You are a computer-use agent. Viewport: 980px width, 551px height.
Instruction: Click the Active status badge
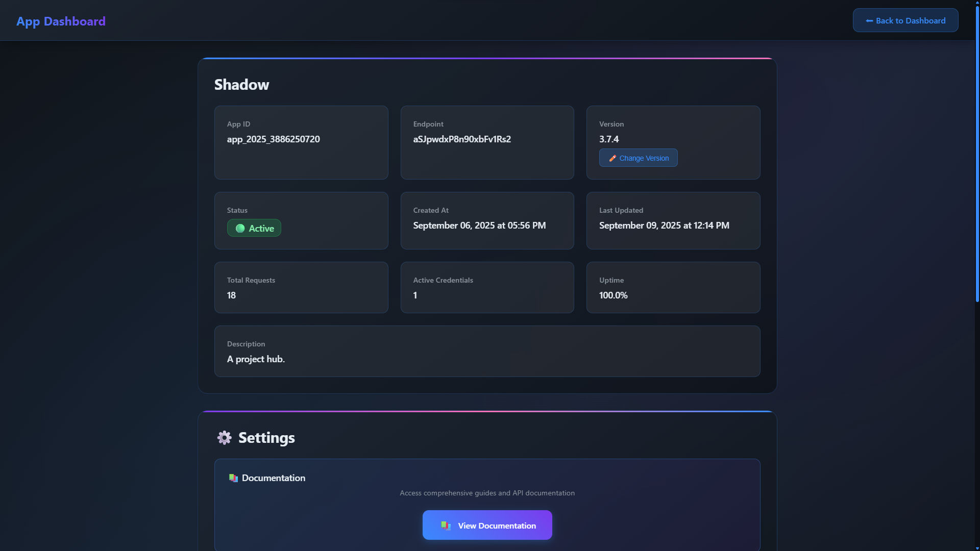[254, 228]
